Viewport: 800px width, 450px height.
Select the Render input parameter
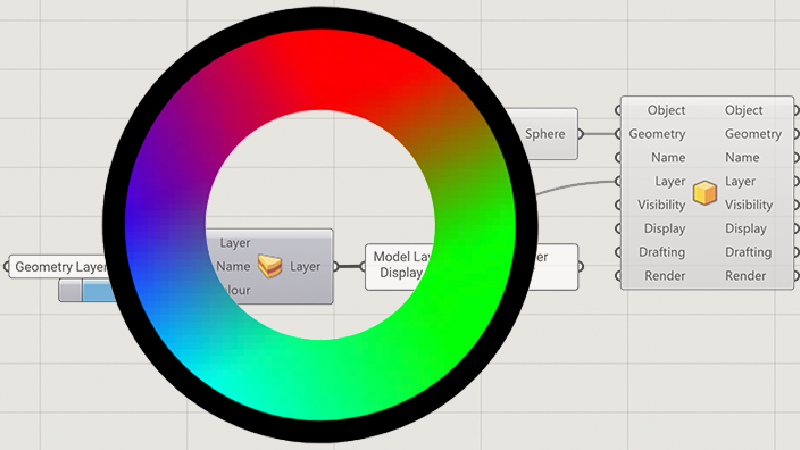664,276
